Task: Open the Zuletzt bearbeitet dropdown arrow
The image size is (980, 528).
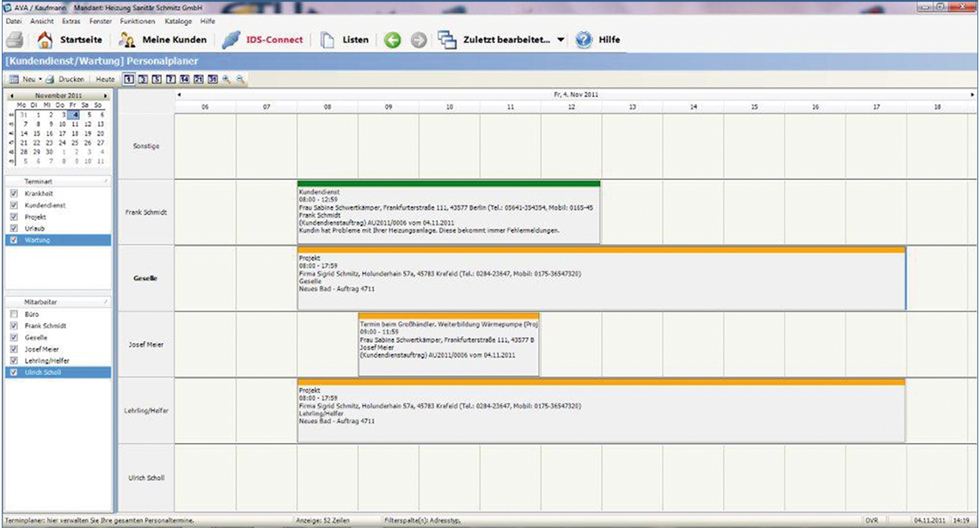Action: point(560,40)
